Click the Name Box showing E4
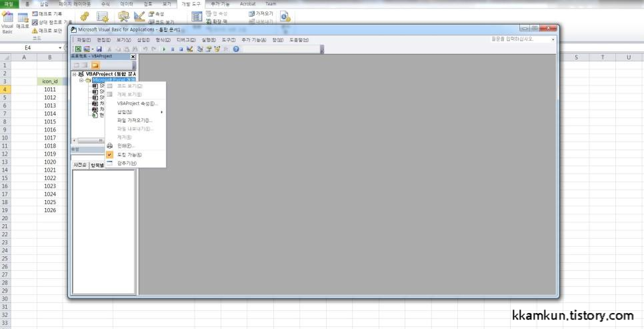644x329 pixels. coord(29,48)
